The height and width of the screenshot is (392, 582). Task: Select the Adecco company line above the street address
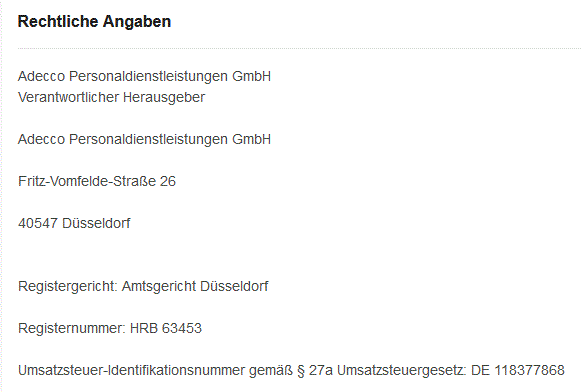(144, 140)
